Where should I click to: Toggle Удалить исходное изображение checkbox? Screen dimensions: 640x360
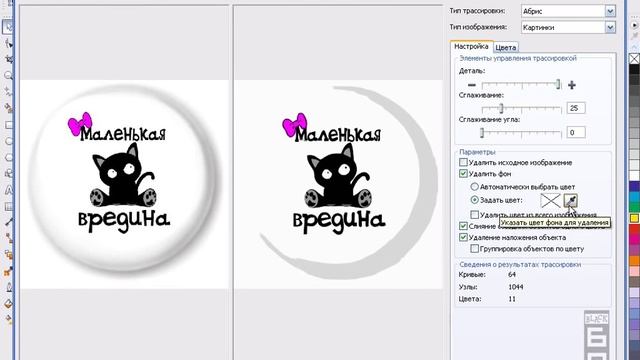463,162
